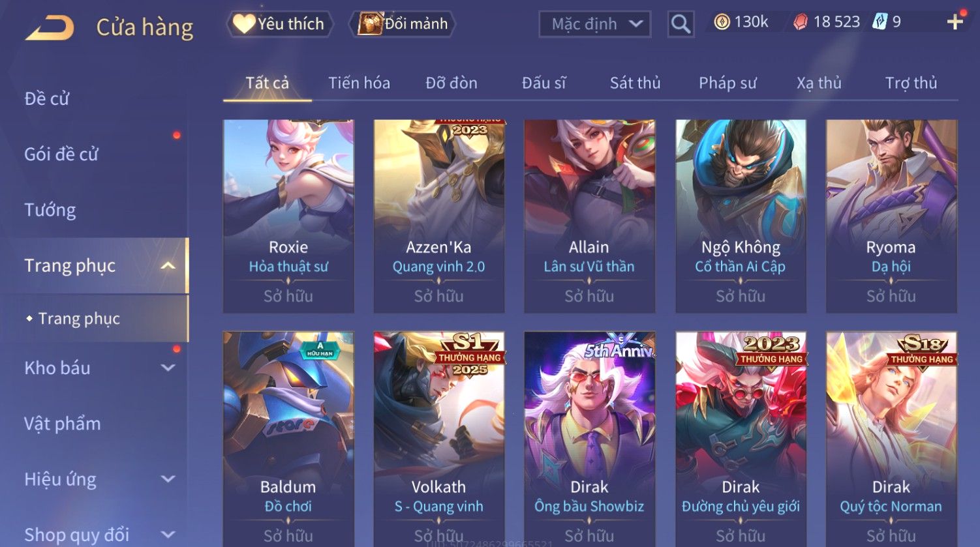Tap the blue voucher ticket icon

tap(880, 22)
